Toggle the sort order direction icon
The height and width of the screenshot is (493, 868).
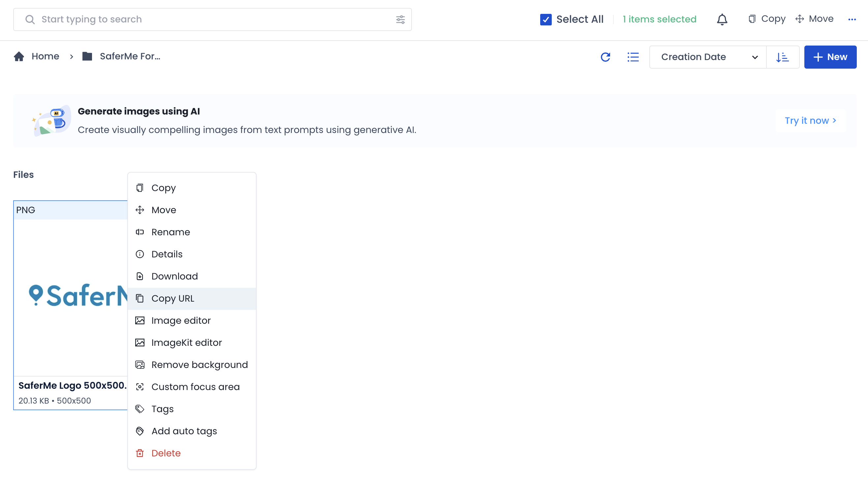[782, 57]
